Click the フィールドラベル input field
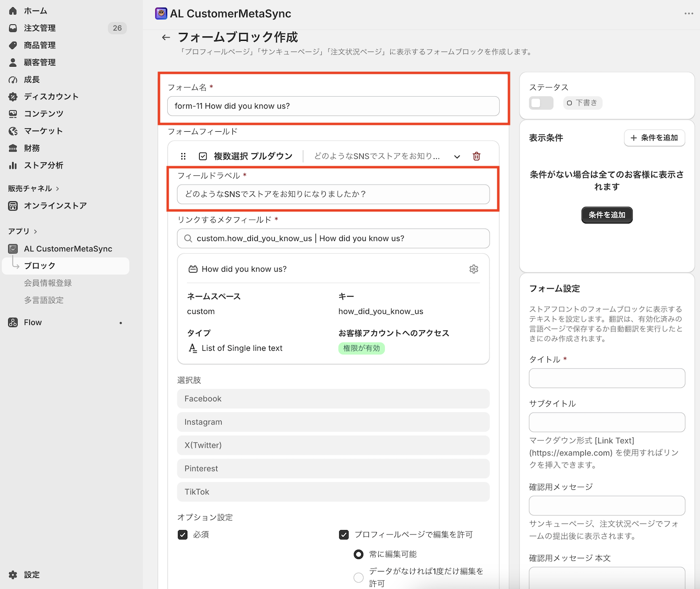 point(333,194)
